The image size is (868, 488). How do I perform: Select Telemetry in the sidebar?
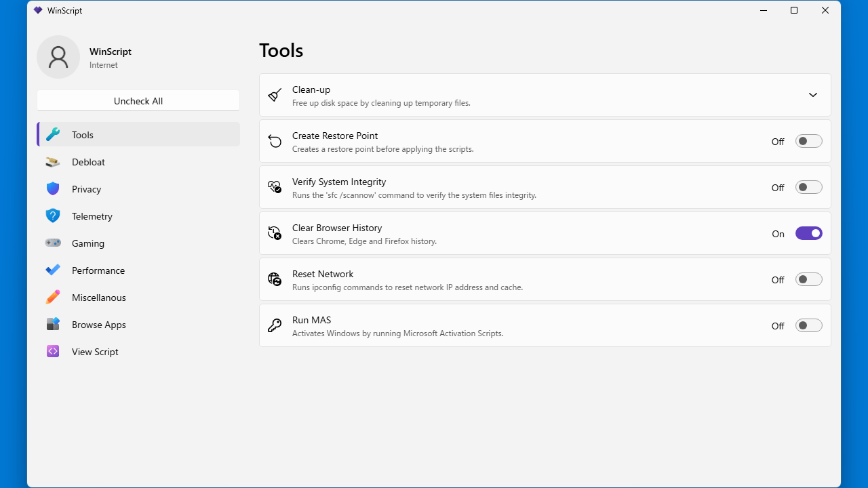138,216
